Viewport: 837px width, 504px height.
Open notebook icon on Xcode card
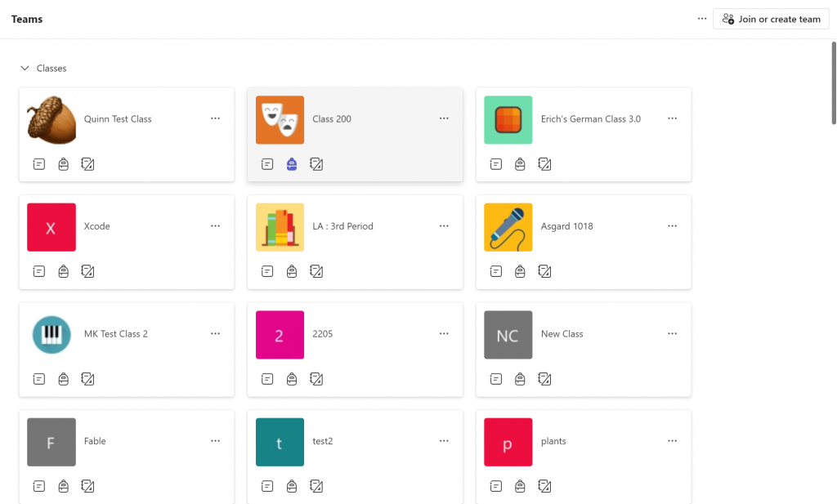pyautogui.click(x=87, y=271)
